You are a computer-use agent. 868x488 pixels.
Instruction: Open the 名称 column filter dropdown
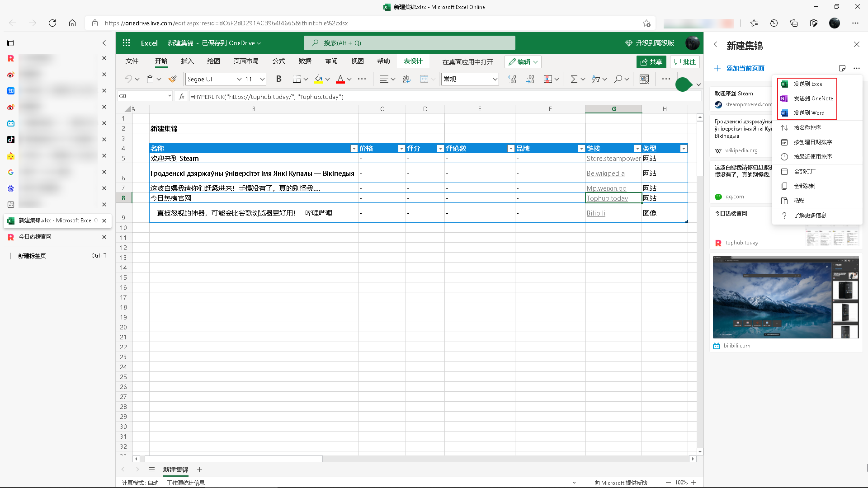(354, 149)
